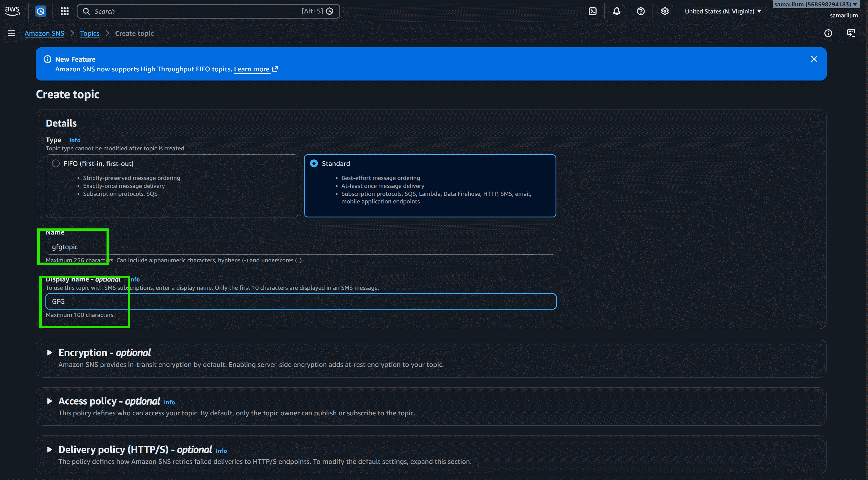This screenshot has width=868, height=480.
Task: Open the services grid menu icon
Action: 64,12
